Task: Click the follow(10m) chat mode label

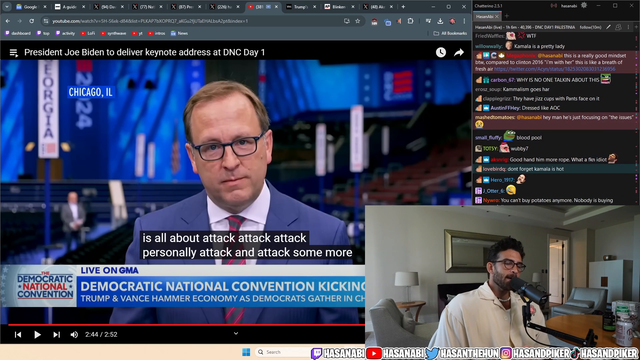Action: pyautogui.click(x=590, y=27)
